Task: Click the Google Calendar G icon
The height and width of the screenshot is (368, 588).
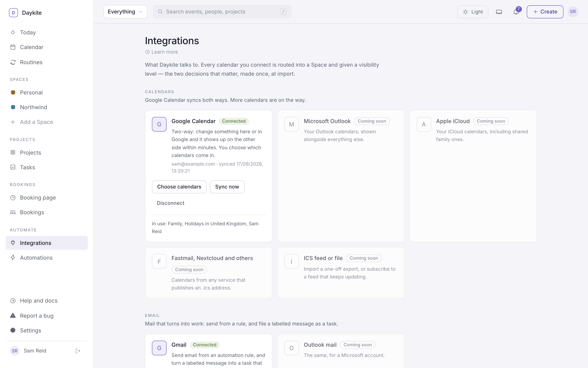Action: coord(159,124)
